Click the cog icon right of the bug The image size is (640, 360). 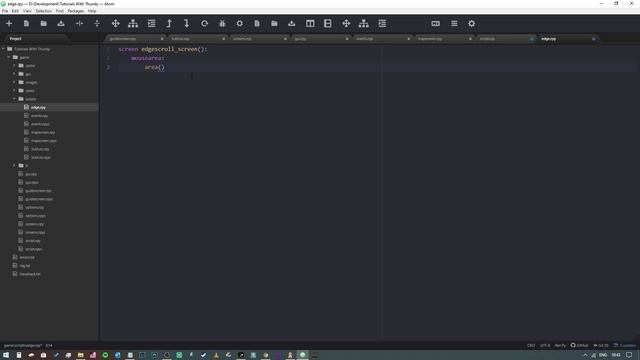(240, 24)
